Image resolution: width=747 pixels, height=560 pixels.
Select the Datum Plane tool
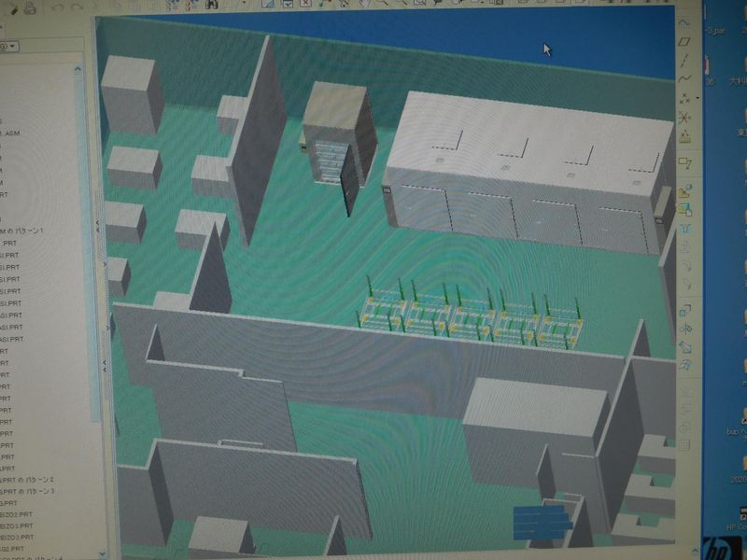[684, 41]
